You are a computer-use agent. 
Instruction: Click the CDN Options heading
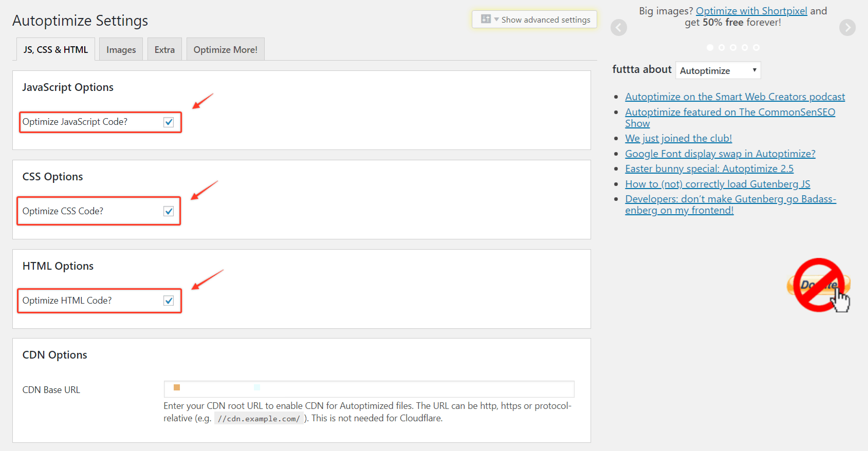[54, 355]
